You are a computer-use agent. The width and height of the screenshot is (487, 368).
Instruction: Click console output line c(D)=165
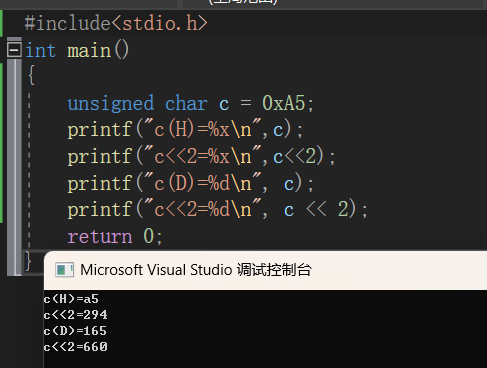tap(75, 331)
